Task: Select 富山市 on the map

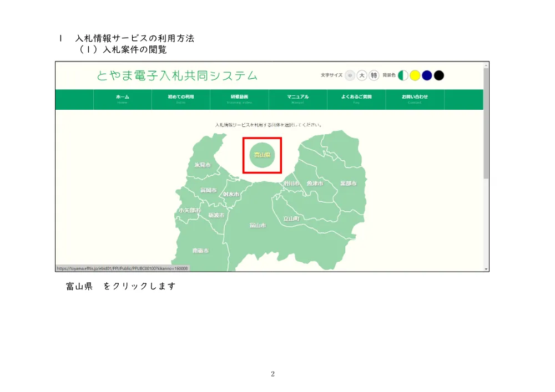Action: (x=258, y=225)
